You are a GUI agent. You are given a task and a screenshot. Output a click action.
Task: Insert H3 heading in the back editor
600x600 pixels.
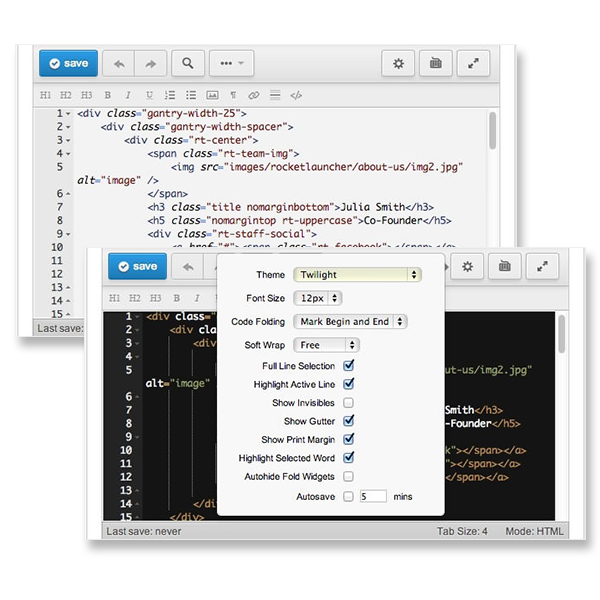click(86, 95)
